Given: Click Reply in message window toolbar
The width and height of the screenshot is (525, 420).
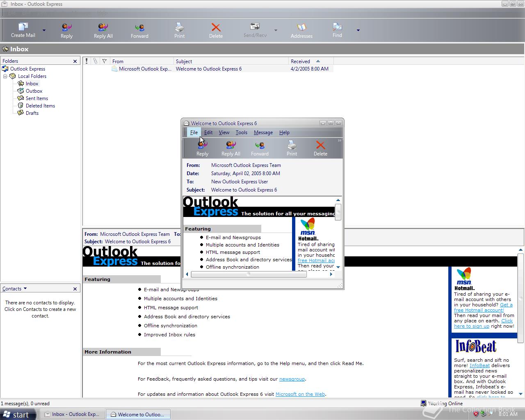Looking at the screenshot, I should [x=202, y=148].
